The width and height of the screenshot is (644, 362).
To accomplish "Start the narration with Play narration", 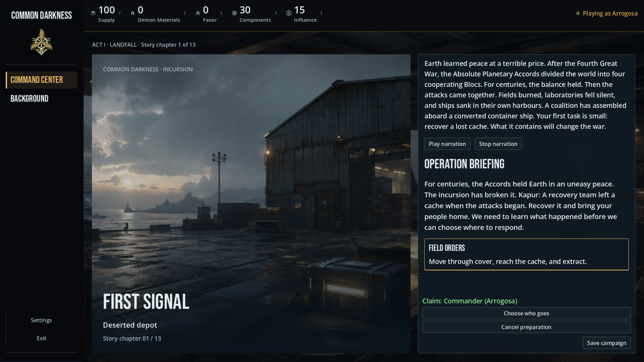I will pos(447,144).
